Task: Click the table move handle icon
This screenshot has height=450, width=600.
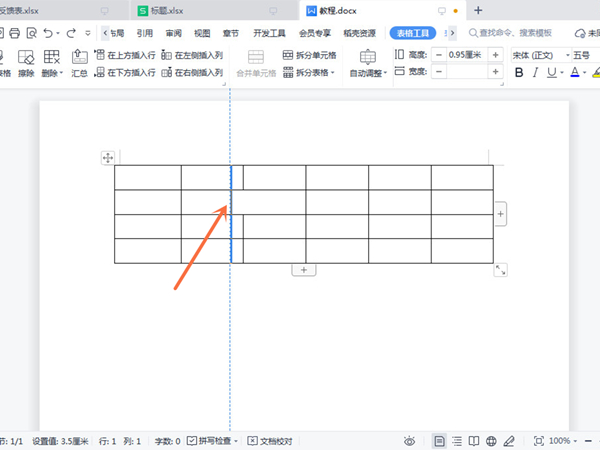Action: pyautogui.click(x=108, y=158)
